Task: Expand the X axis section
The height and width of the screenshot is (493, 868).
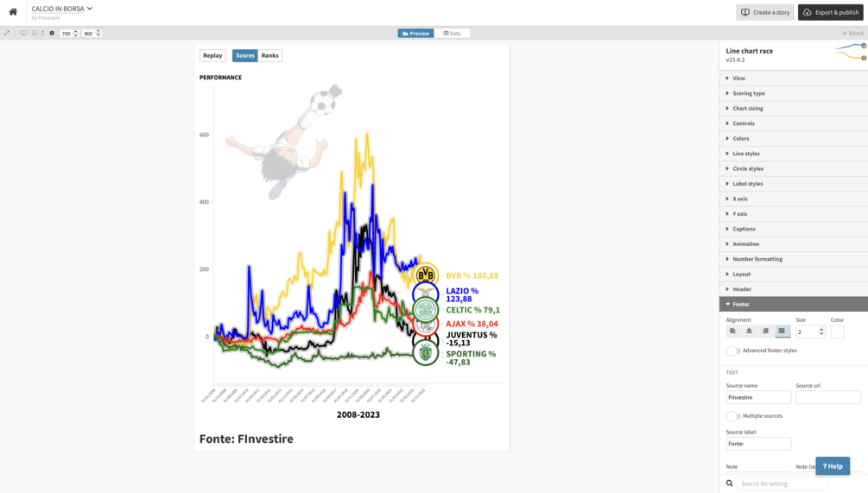Action: [x=794, y=199]
